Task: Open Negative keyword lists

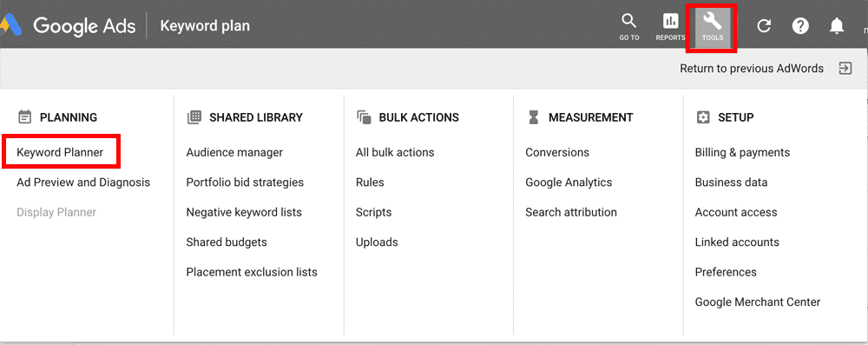Action: click(x=244, y=212)
